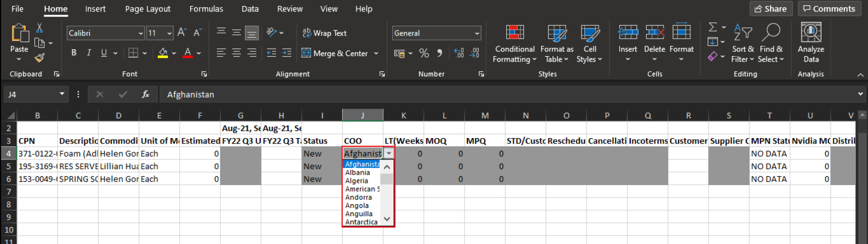This screenshot has width=868, height=244.
Task: Click the Fill down icon
Action: tap(713, 41)
